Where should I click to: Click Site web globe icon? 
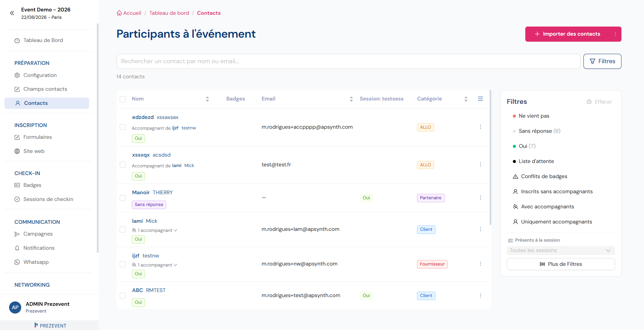(x=17, y=151)
